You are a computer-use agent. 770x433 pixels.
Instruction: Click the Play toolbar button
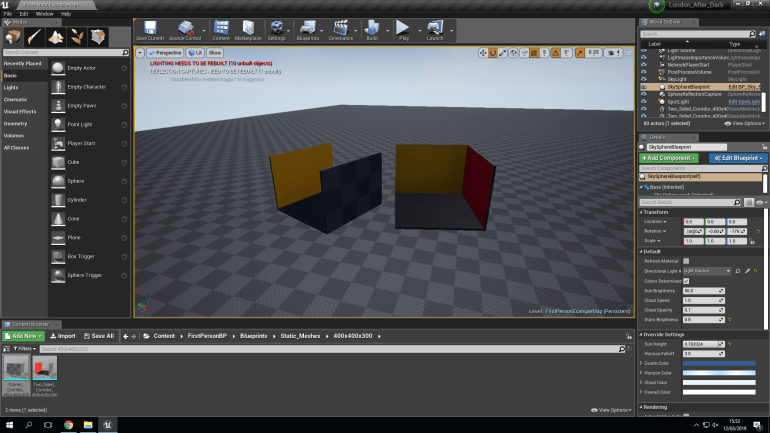[x=403, y=30]
